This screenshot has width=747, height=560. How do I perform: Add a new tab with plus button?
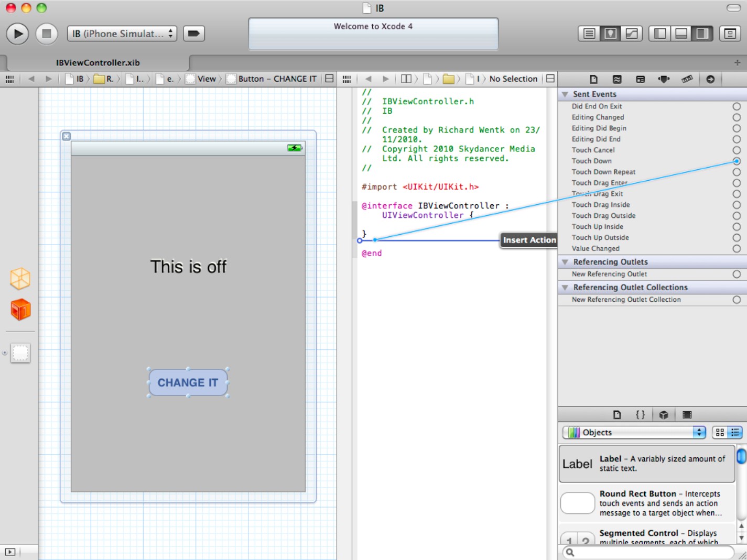point(737,62)
